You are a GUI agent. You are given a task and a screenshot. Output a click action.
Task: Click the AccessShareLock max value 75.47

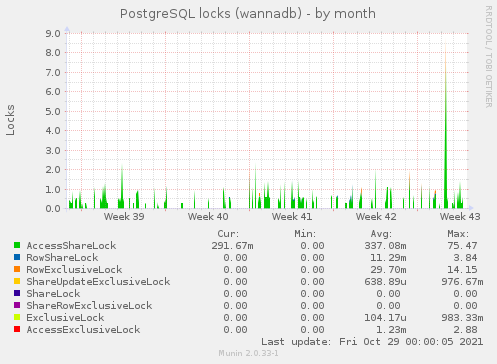tap(462, 246)
